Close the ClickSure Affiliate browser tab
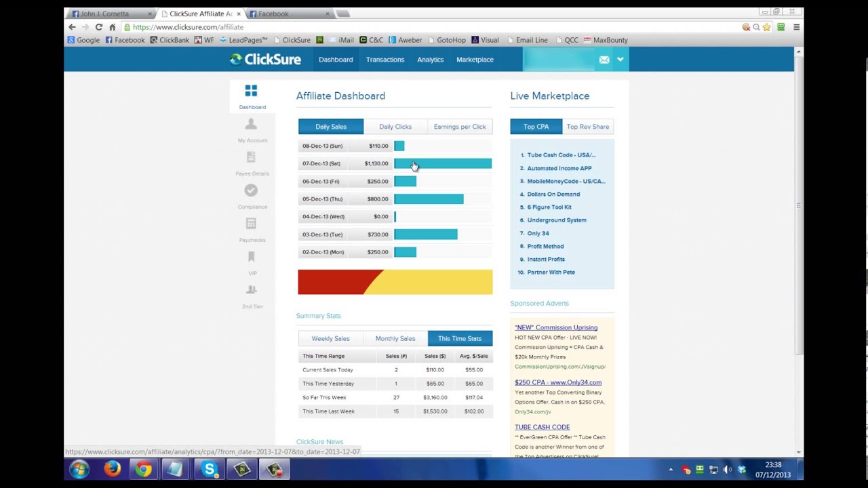The height and width of the screenshot is (488, 868). 239,14
